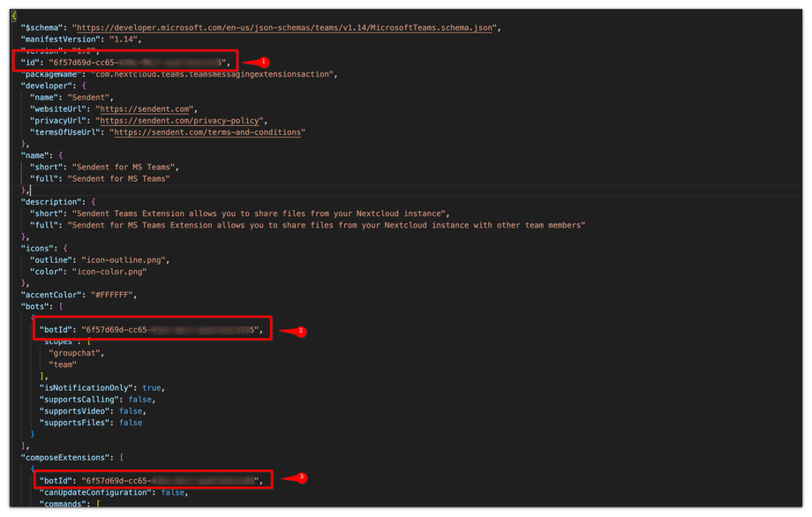Click red annotation marker number 1
This screenshot has width=812, height=517.
pyautogui.click(x=264, y=62)
